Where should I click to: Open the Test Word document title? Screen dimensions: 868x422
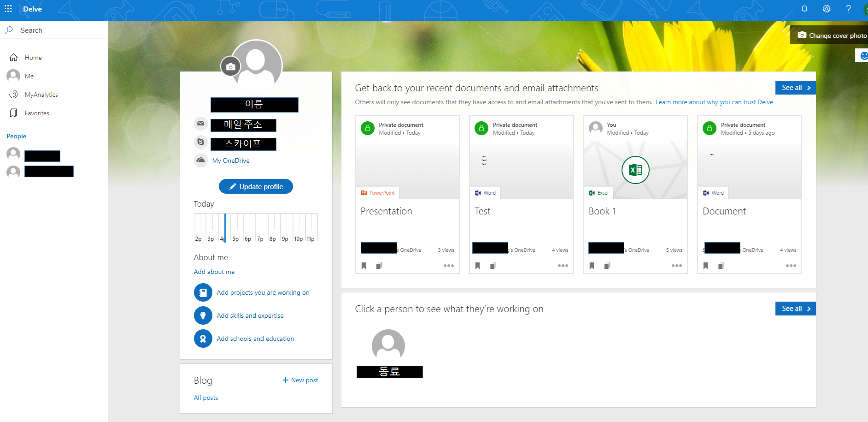482,211
